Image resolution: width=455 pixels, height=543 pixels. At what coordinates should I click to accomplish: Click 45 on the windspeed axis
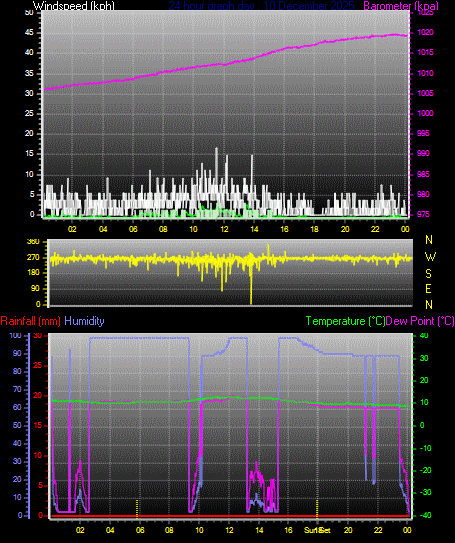click(29, 33)
